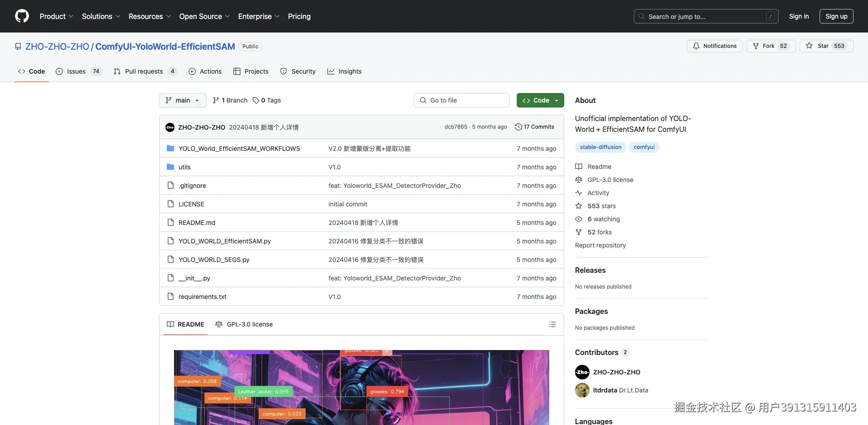The image size is (868, 425).
Task: Click the comfyui topic tag
Action: coord(644,147)
